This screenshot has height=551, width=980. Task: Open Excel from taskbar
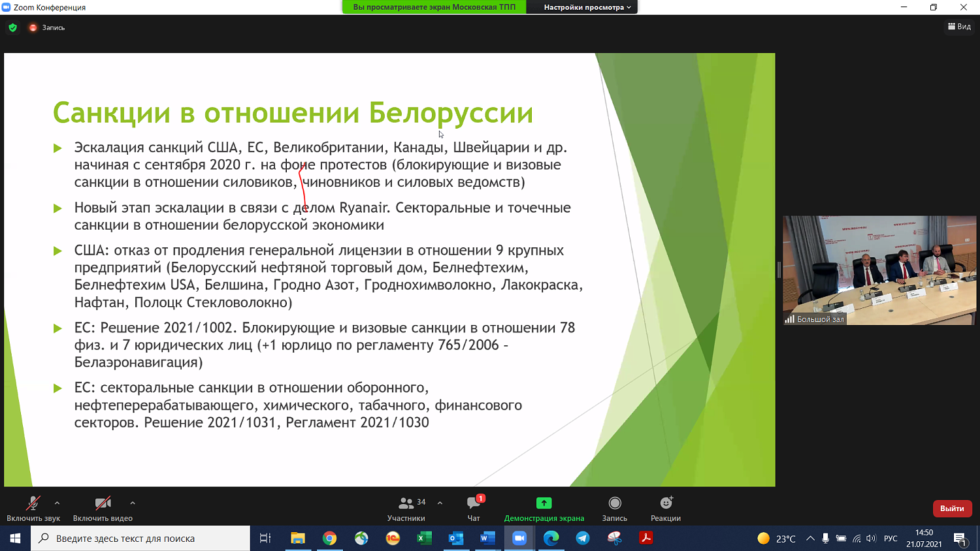[425, 539]
